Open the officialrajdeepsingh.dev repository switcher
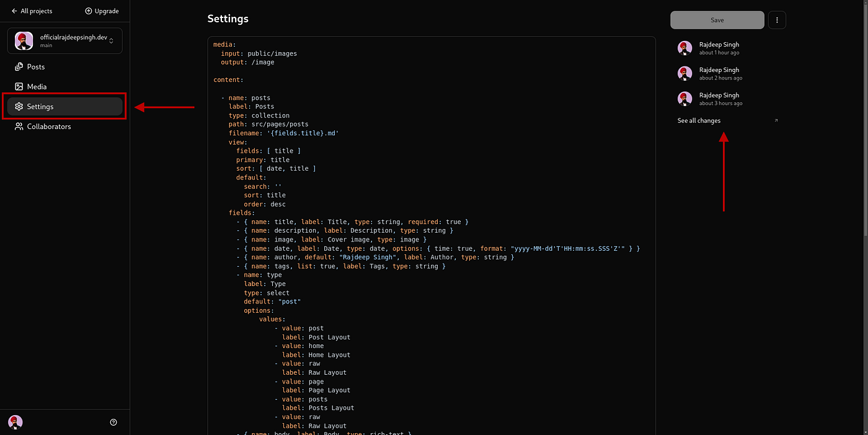 pyautogui.click(x=65, y=41)
